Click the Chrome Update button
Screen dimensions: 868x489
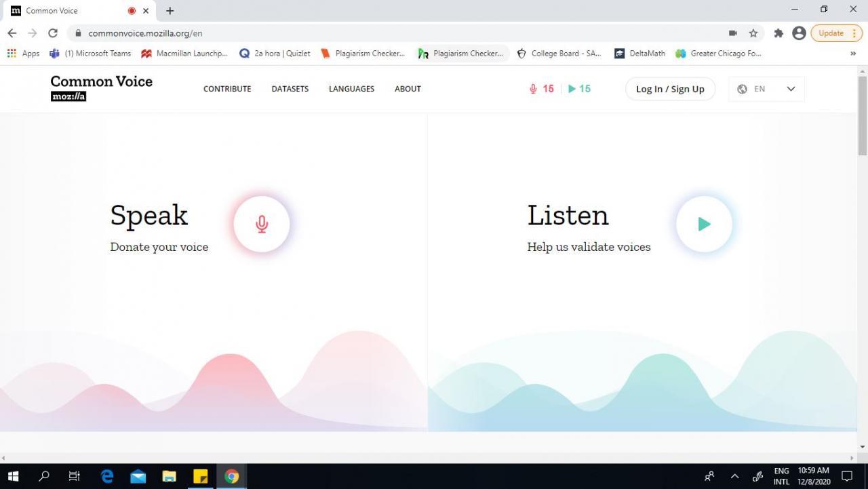[831, 33]
